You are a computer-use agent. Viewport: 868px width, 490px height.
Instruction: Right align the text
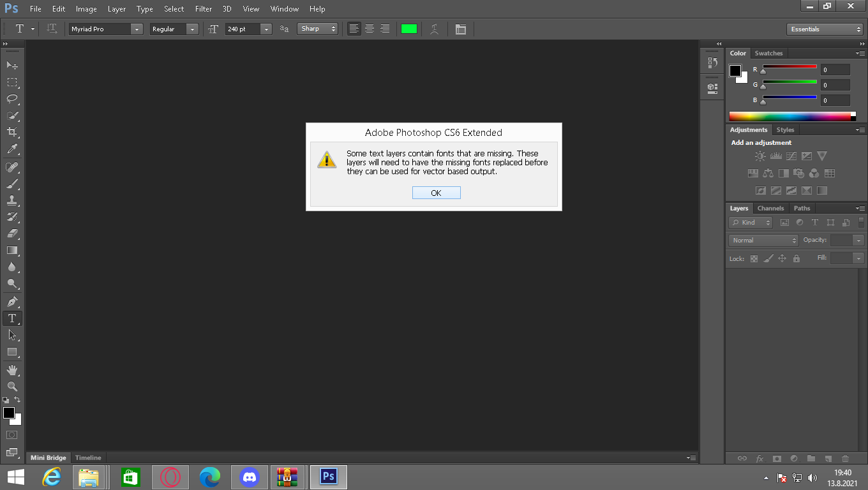click(385, 29)
